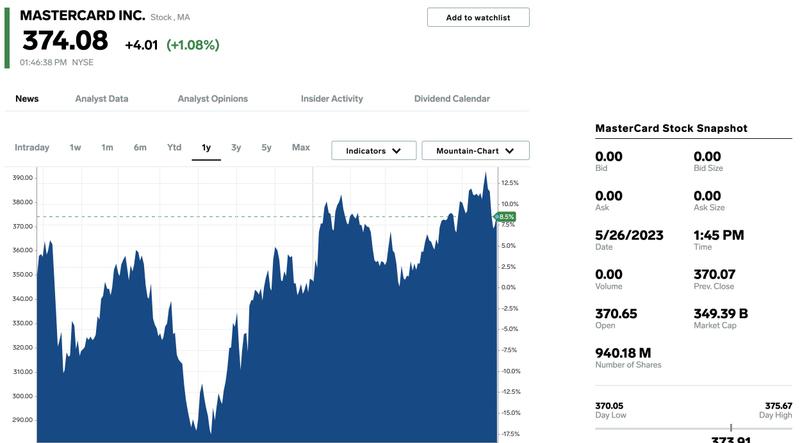Click the 01:46:38 PM NYSE timestamp
Image resolution: width=800 pixels, height=443 pixels.
[x=57, y=62]
